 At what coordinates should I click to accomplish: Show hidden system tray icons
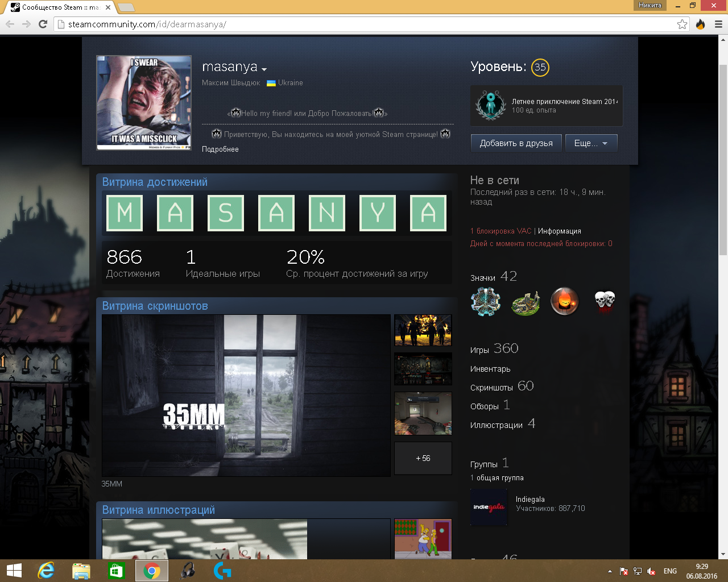click(610, 571)
